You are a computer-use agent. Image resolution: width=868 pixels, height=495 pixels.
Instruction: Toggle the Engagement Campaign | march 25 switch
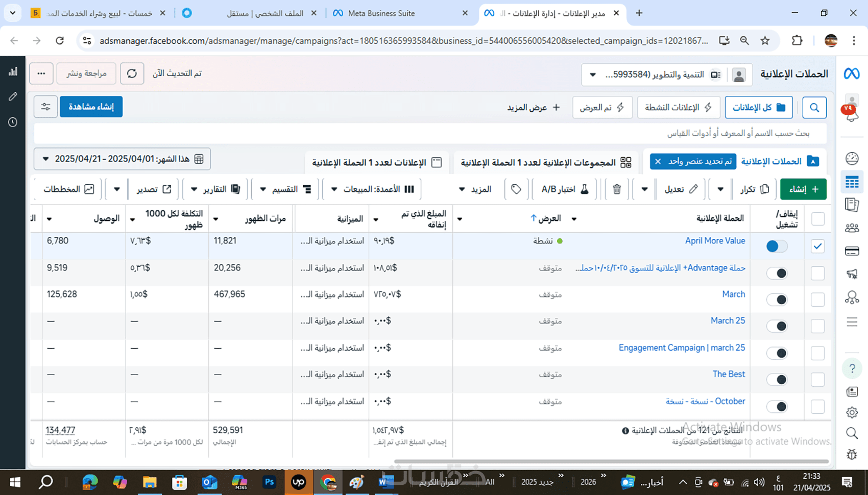[777, 353]
